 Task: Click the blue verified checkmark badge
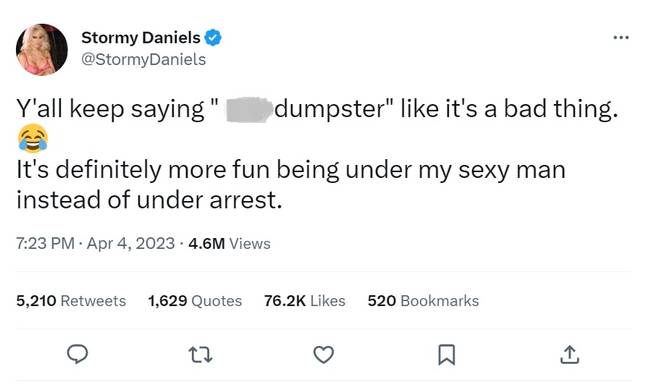[213, 38]
